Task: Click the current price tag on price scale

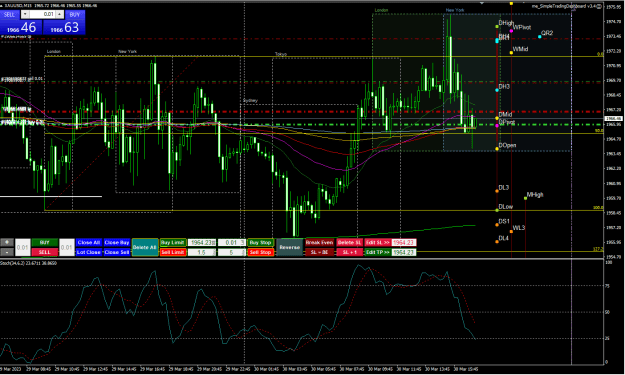Action: coord(613,118)
